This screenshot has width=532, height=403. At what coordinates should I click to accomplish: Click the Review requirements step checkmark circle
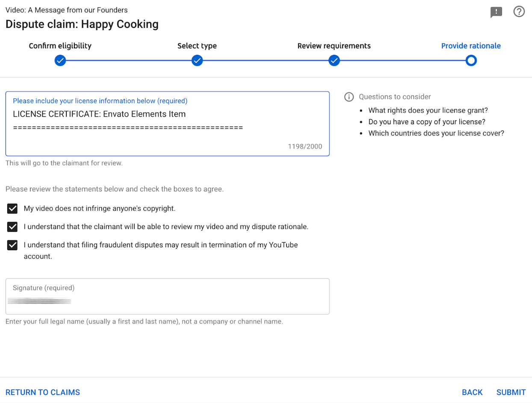[334, 61]
